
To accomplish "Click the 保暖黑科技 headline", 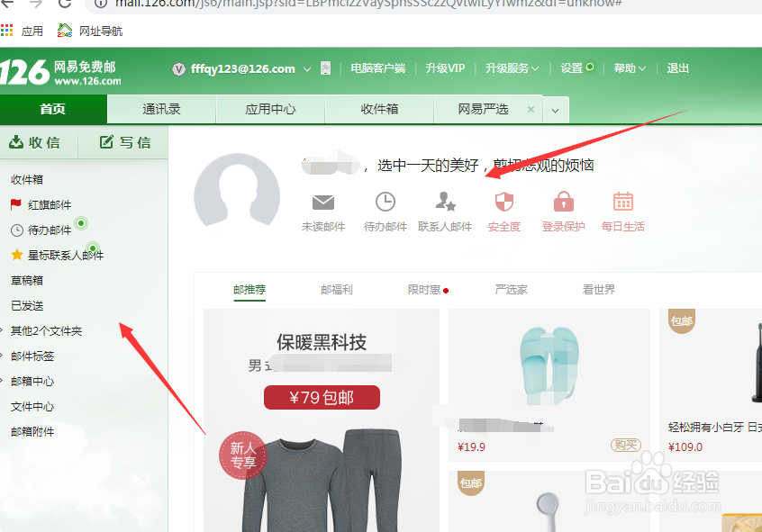I will click(x=322, y=342).
